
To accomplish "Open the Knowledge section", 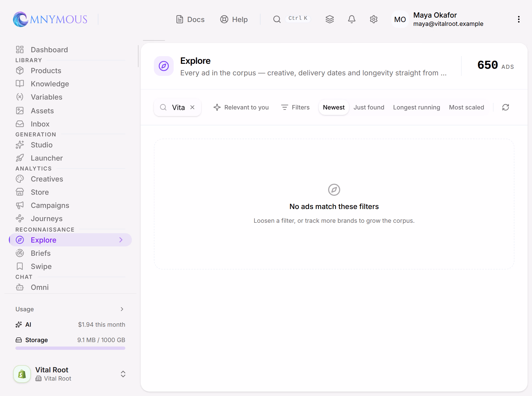I will [x=70, y=84].
